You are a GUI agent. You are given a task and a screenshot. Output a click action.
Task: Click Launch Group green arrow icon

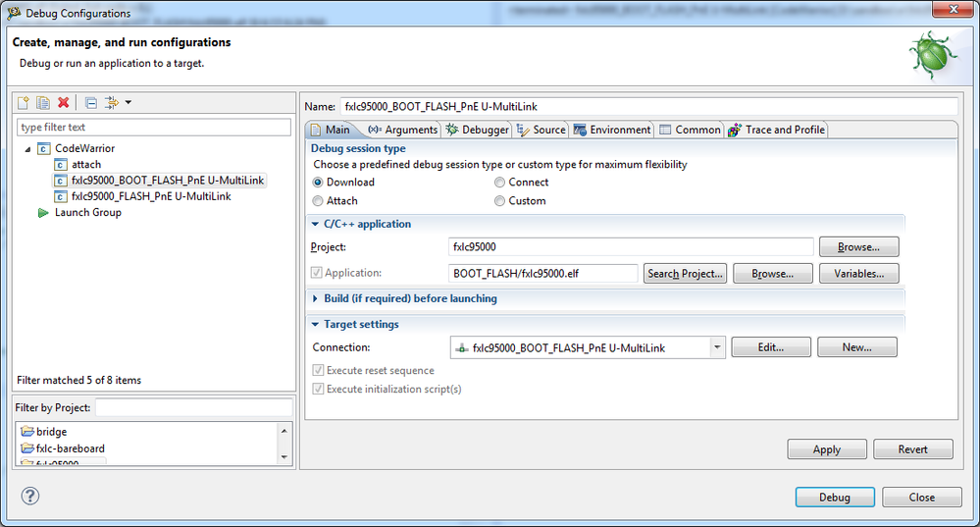click(43, 213)
